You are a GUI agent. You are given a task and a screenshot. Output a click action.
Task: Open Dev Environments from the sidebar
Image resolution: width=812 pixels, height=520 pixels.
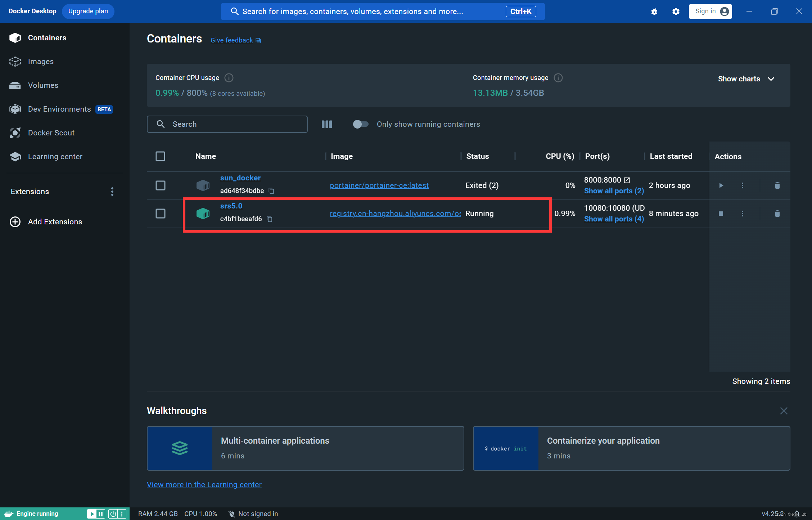[59, 109]
